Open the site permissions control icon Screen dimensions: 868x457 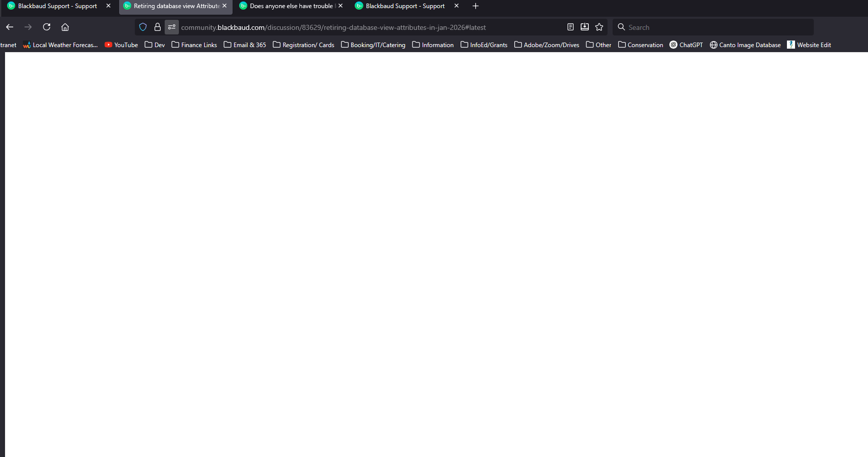(x=172, y=27)
